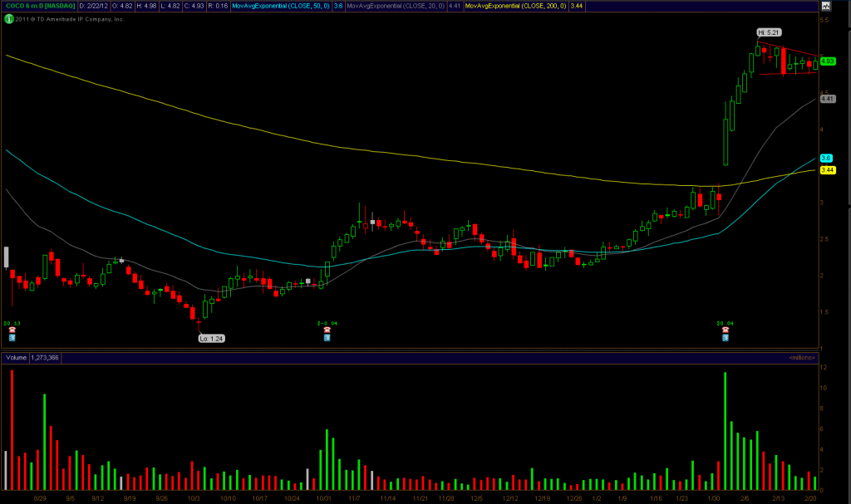Click the 1/2 date on time axis
Image resolution: width=851 pixels, height=504 pixels.
coord(597,498)
